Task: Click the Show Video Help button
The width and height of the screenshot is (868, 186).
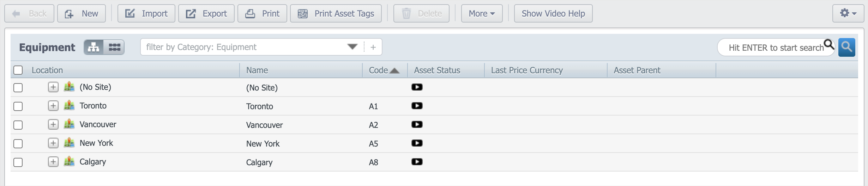Action: [x=553, y=13]
